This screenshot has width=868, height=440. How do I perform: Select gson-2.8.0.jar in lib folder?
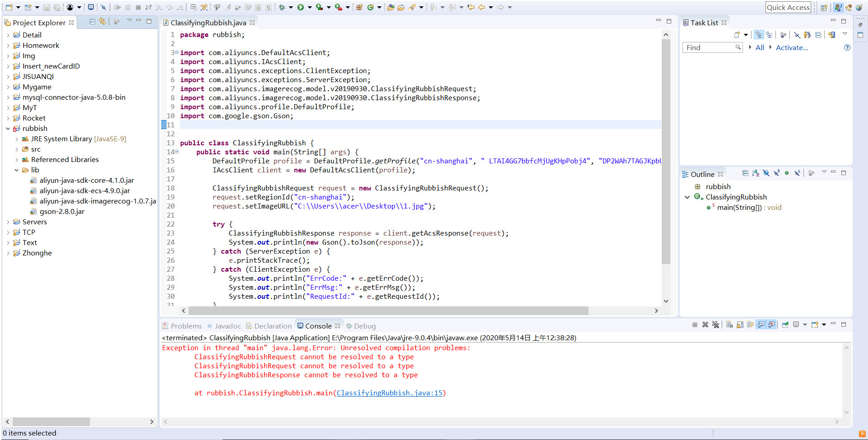point(62,212)
